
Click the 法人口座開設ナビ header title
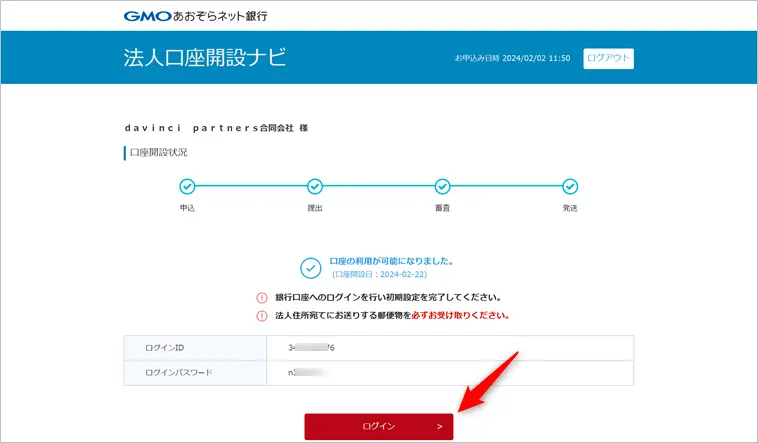205,57
